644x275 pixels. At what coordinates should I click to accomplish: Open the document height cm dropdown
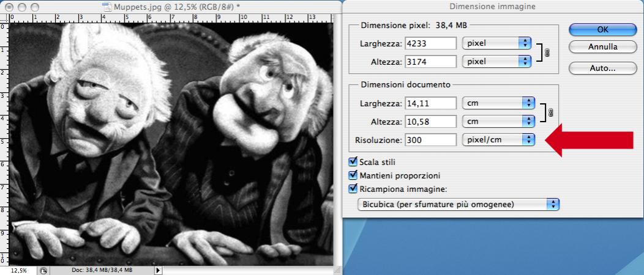pos(498,122)
